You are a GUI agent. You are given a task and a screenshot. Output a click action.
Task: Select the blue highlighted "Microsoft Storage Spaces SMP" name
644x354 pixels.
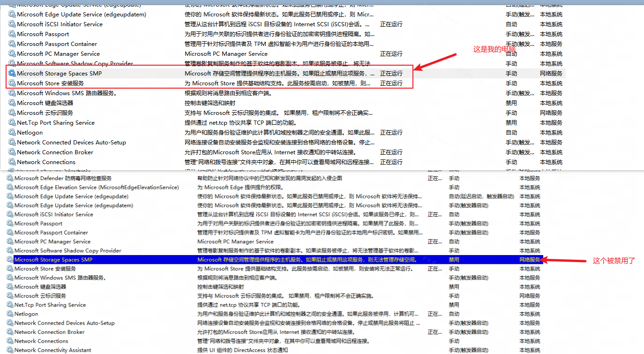(x=53, y=259)
